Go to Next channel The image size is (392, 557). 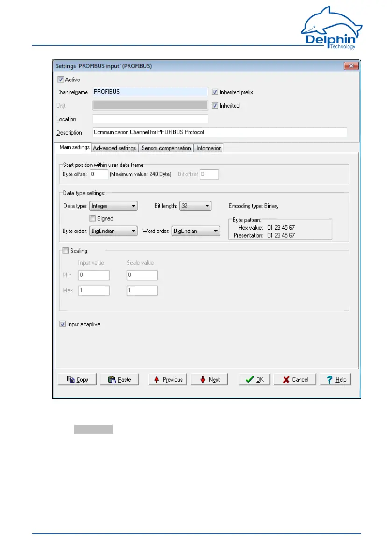(209, 379)
